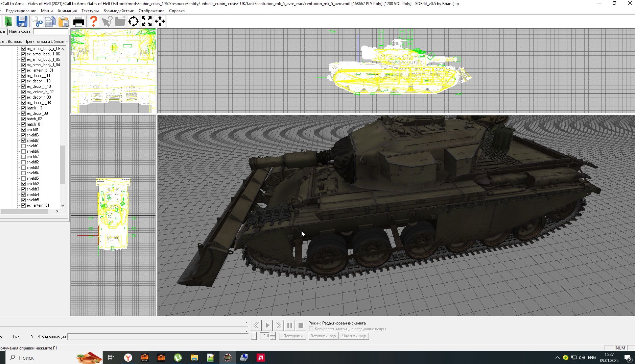Open Yandex browser from the taskbar
635x364 pixels.
[x=128, y=358]
